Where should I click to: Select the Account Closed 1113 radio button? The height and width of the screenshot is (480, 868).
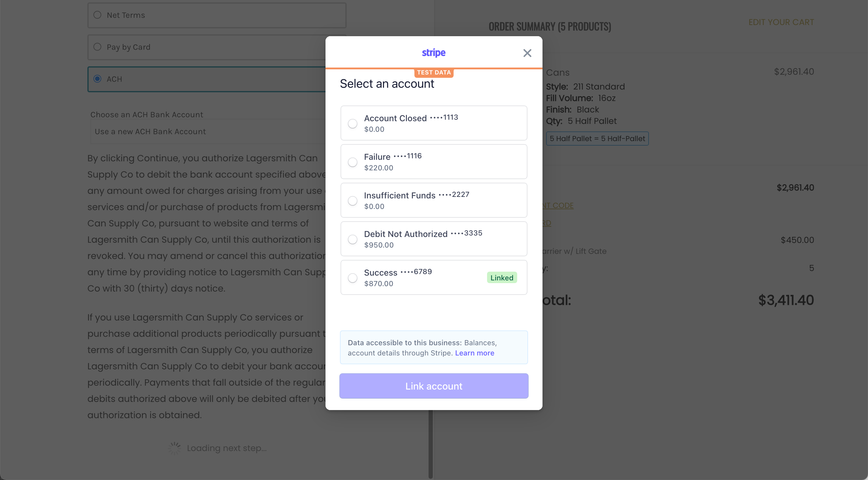point(352,123)
